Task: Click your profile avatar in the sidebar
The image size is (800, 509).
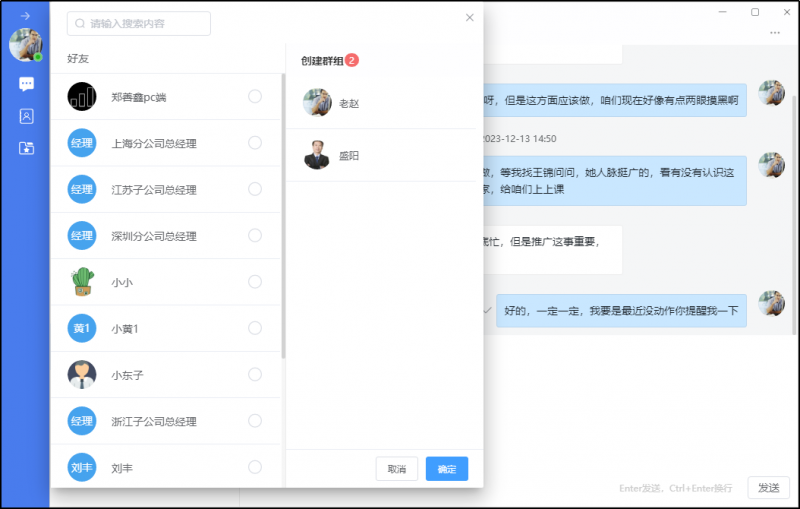Action: (x=25, y=44)
